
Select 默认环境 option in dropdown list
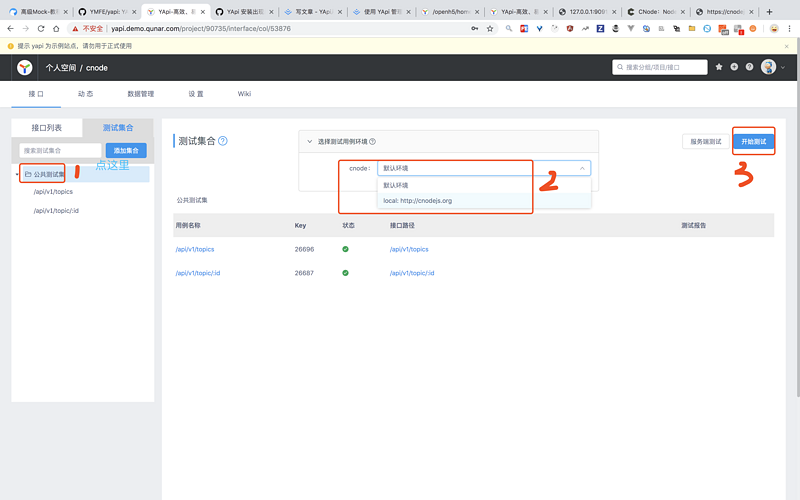(484, 185)
